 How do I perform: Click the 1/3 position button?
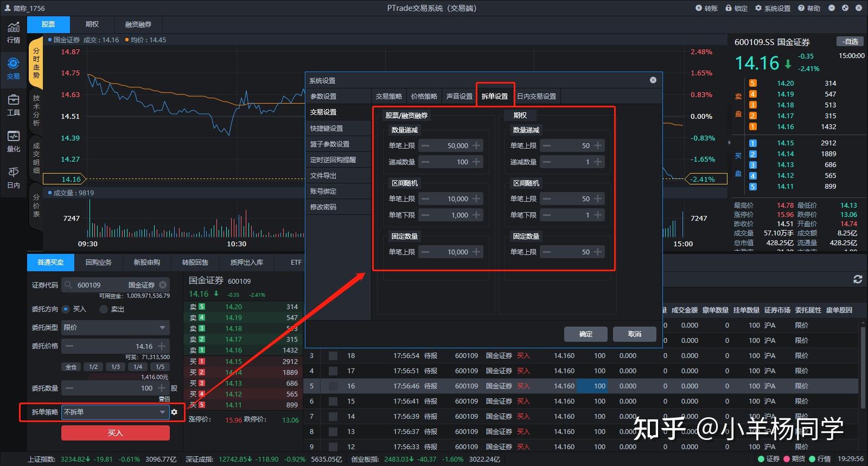[116, 367]
